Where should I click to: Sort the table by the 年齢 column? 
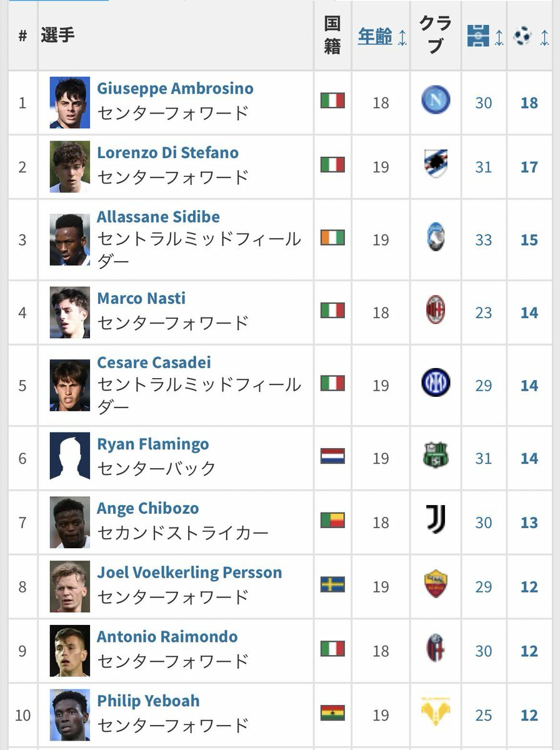point(375,36)
